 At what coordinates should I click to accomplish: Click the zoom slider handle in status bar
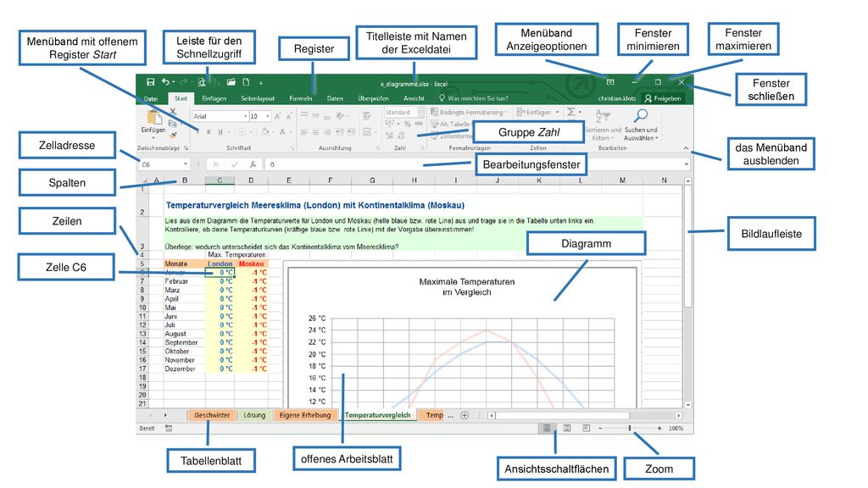(x=630, y=428)
